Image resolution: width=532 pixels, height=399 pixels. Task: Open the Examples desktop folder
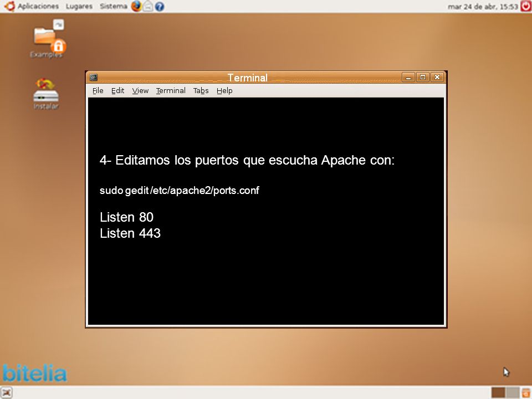pyautogui.click(x=47, y=39)
